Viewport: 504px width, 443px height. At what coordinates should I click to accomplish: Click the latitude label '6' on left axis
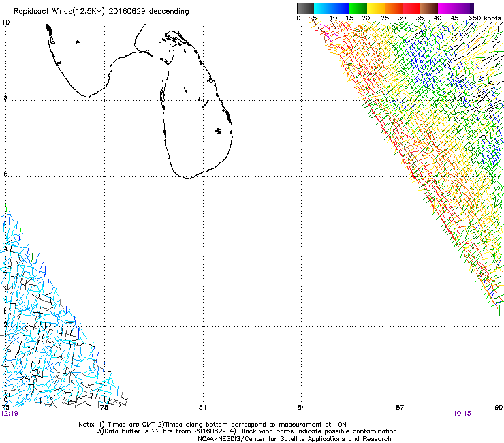(5, 174)
